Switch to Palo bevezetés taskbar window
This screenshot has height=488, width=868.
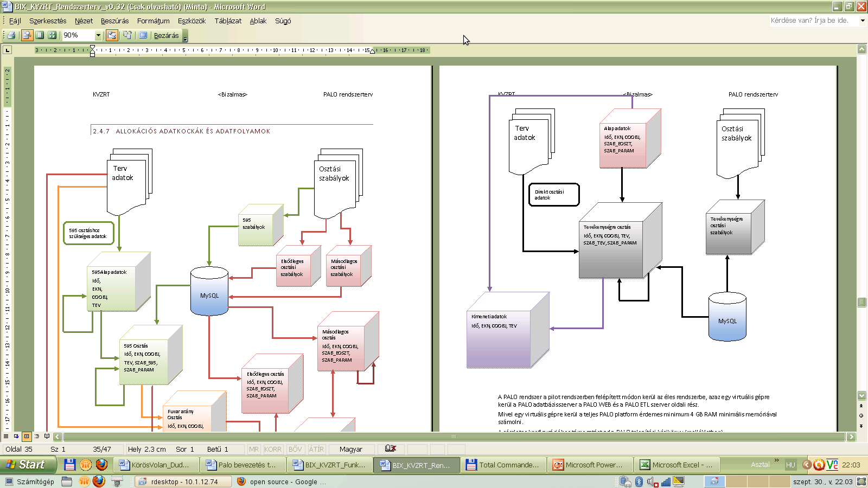[x=242, y=465]
